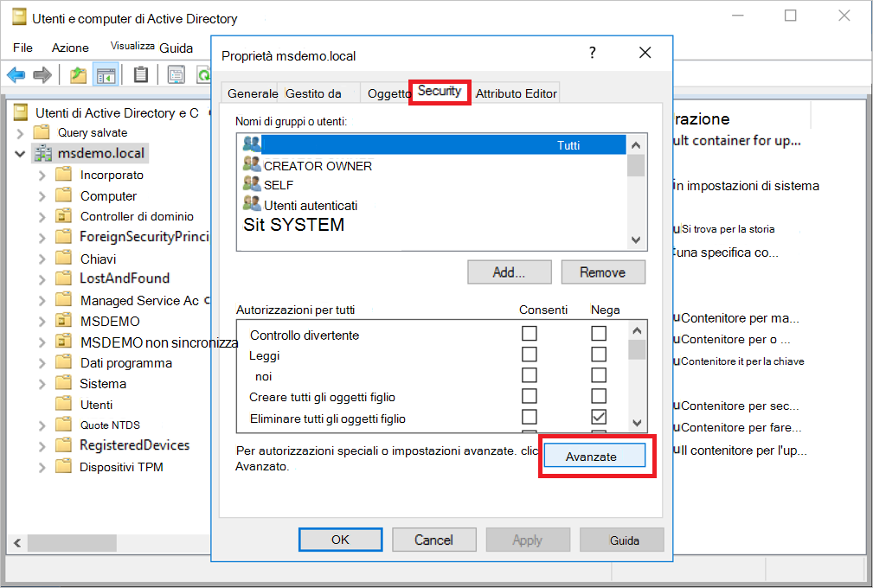
Task: Check Consenti for Eliminare tutti gli oggetti figlio
Action: (x=529, y=417)
